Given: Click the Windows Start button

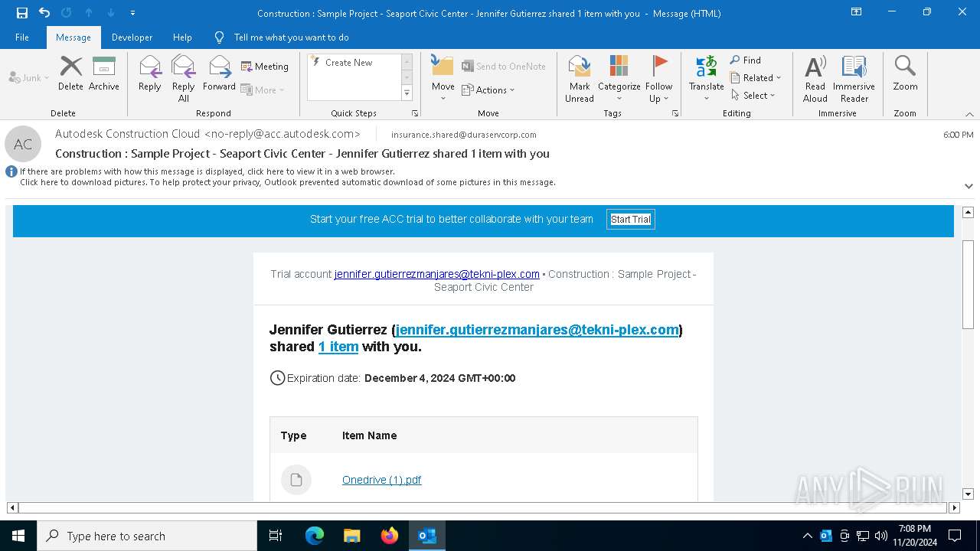Looking at the screenshot, I should click(18, 536).
